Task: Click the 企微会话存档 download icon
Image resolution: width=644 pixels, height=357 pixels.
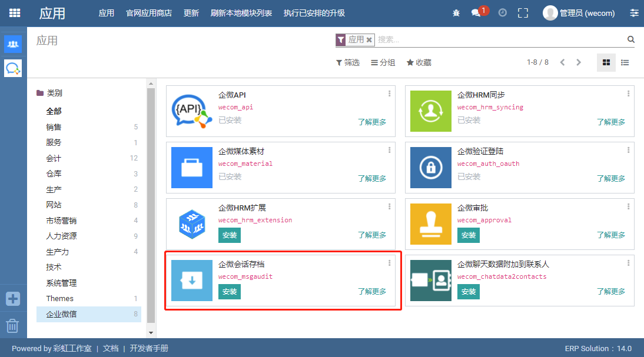Action: [192, 281]
